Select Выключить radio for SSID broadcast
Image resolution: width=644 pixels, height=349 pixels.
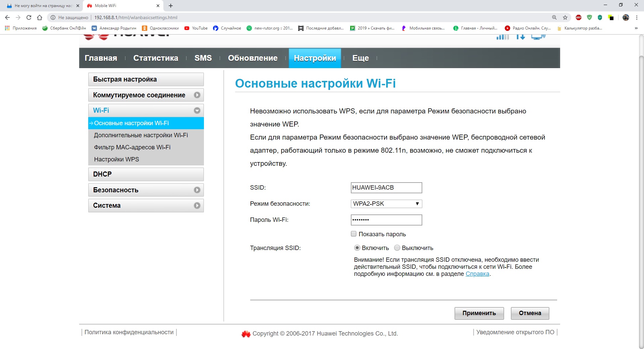coord(397,248)
